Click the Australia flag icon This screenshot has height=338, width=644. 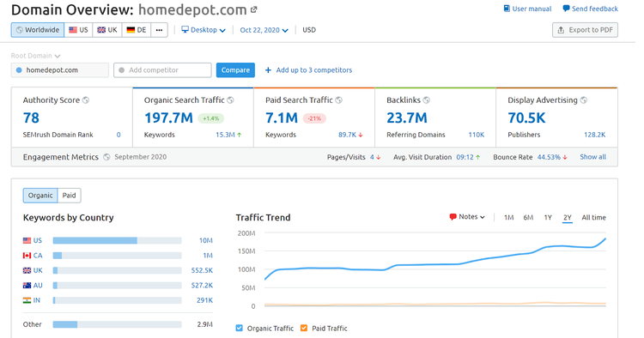pos(27,286)
